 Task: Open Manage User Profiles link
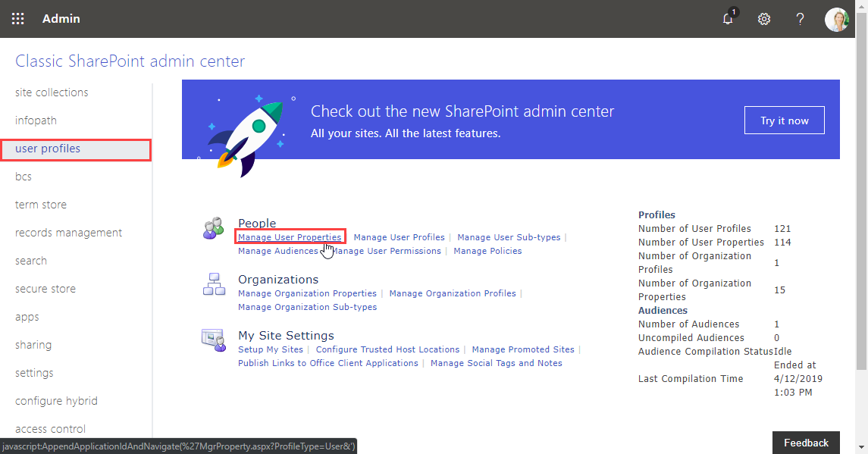tap(399, 237)
